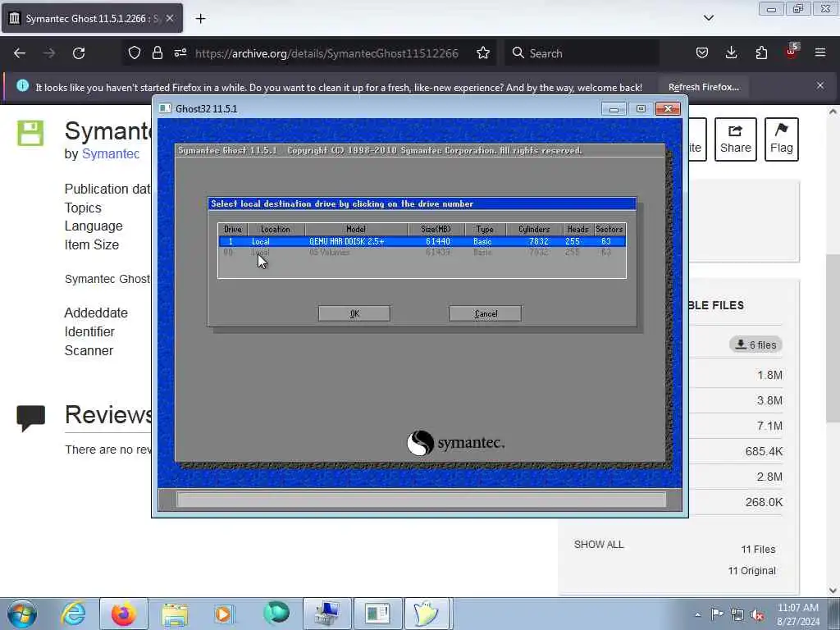Screen dimensions: 840x630
Task: Click SHOW ALL files link
Action: (x=598, y=545)
